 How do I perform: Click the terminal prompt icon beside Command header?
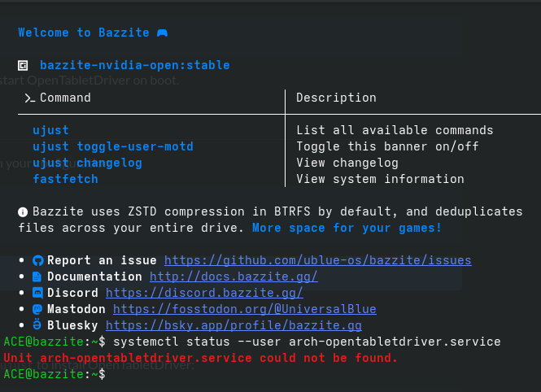coord(29,98)
